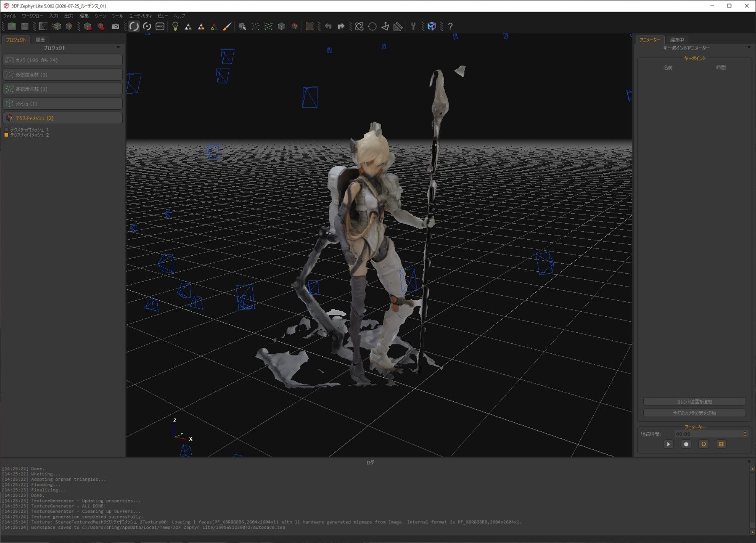The width and height of the screenshot is (756, 543).
Task: Close the キーポイントアニメーター panel
Action: pos(749,48)
